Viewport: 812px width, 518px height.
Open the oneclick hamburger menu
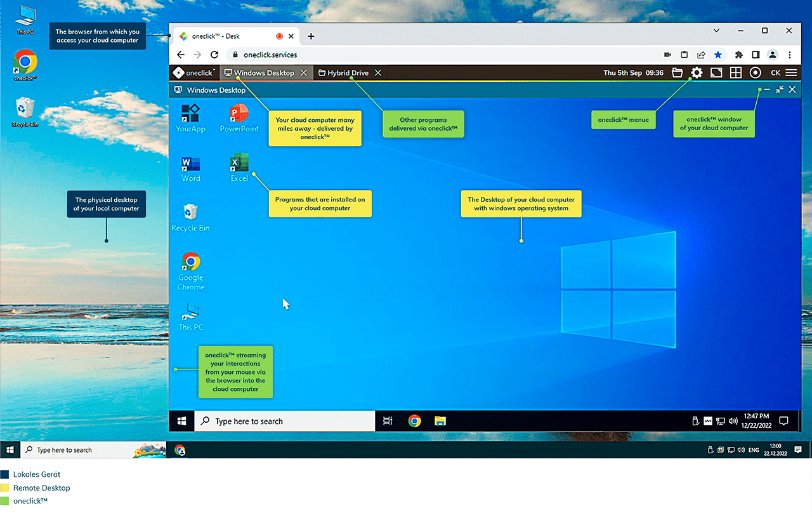click(x=791, y=73)
